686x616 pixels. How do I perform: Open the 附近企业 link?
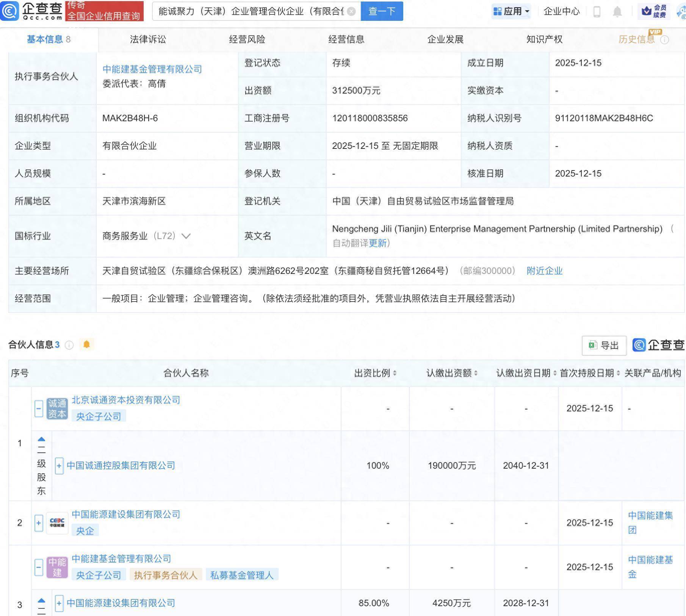[x=544, y=270]
